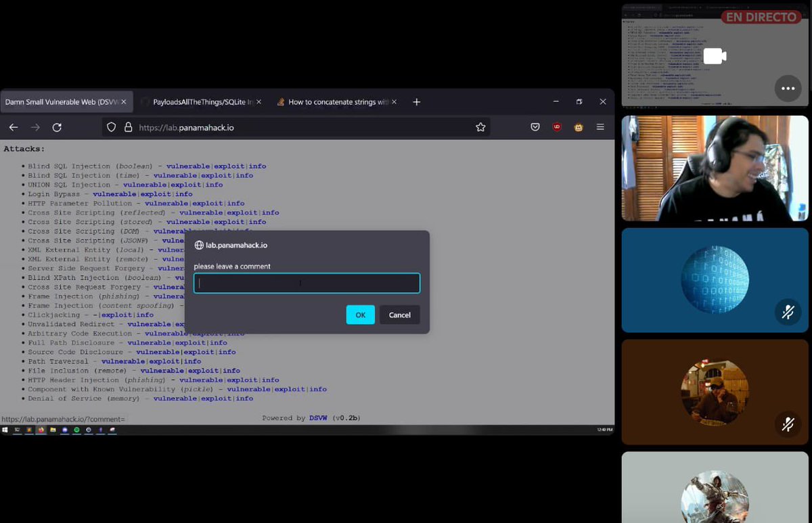The height and width of the screenshot is (523, 812).
Task: Click the padlock site security icon
Action: tap(128, 127)
